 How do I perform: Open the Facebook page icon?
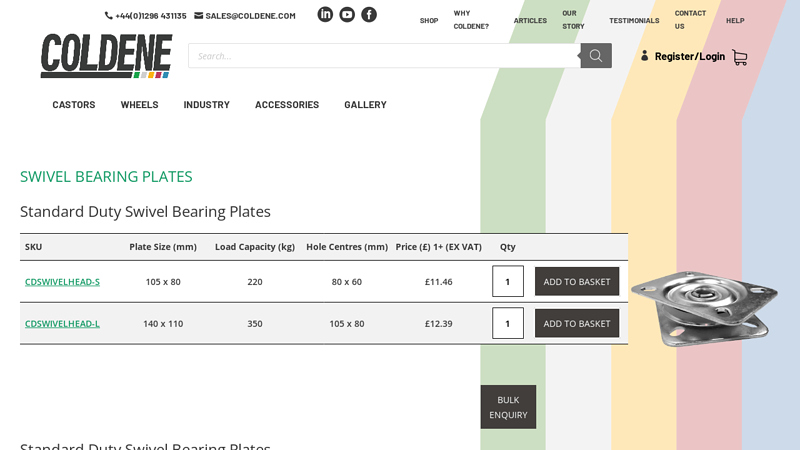click(369, 15)
